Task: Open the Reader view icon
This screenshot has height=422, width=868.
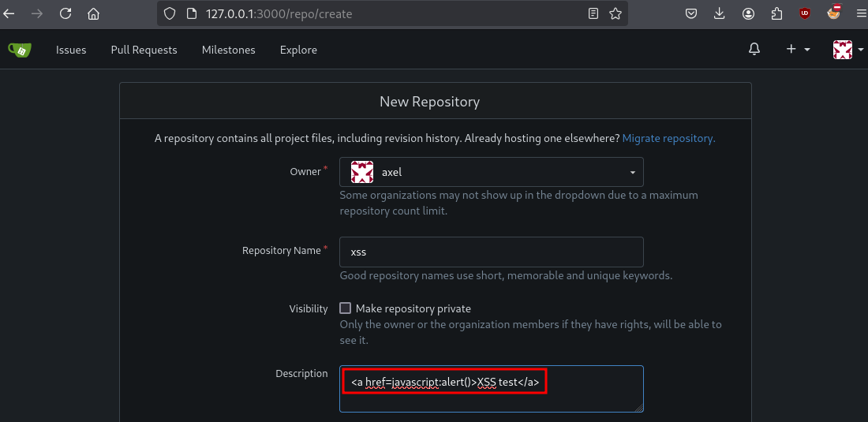Action: click(x=593, y=13)
